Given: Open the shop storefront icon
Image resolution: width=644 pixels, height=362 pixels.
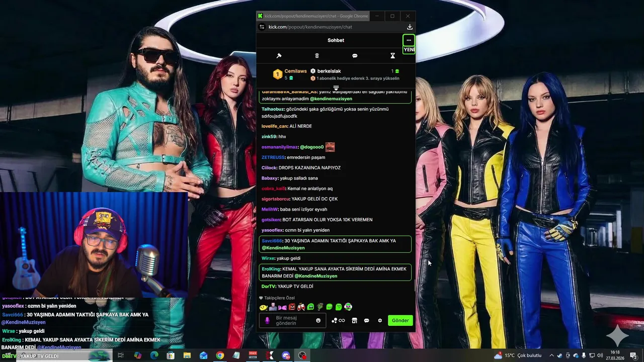Looking at the screenshot, I should [x=354, y=320].
